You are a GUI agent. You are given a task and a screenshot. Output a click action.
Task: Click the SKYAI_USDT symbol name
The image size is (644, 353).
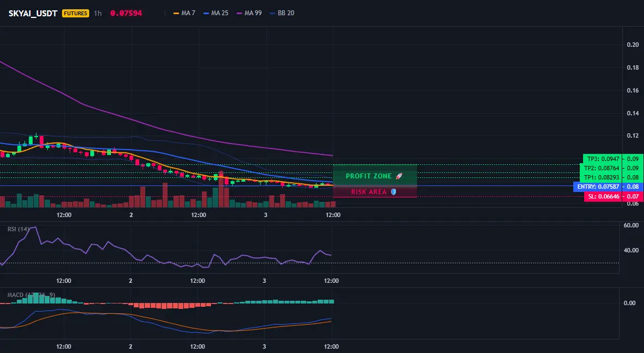pos(33,13)
